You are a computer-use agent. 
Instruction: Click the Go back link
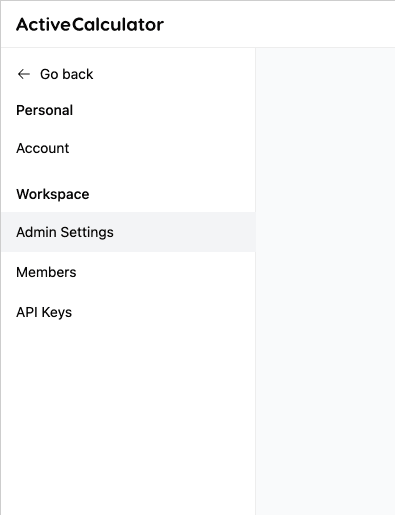55,74
